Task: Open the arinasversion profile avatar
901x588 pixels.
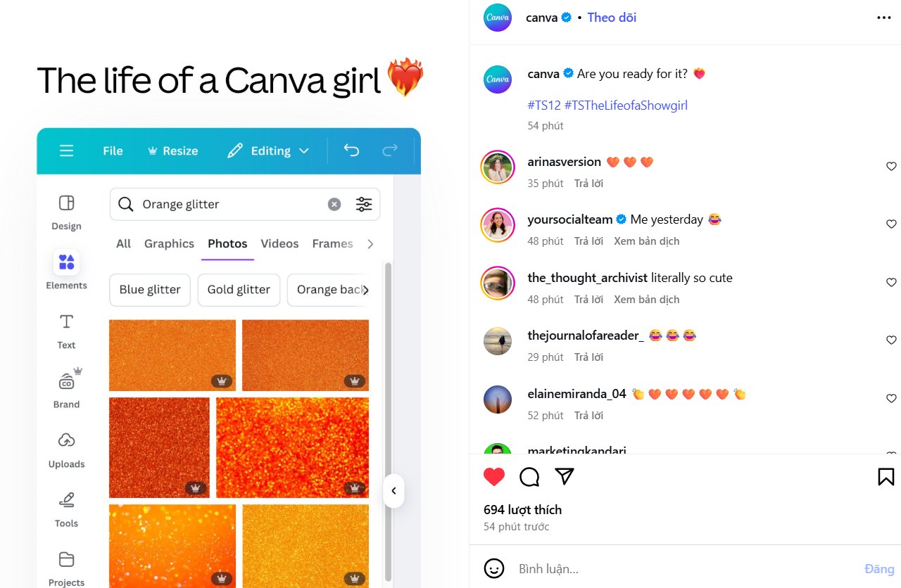Action: point(498,167)
